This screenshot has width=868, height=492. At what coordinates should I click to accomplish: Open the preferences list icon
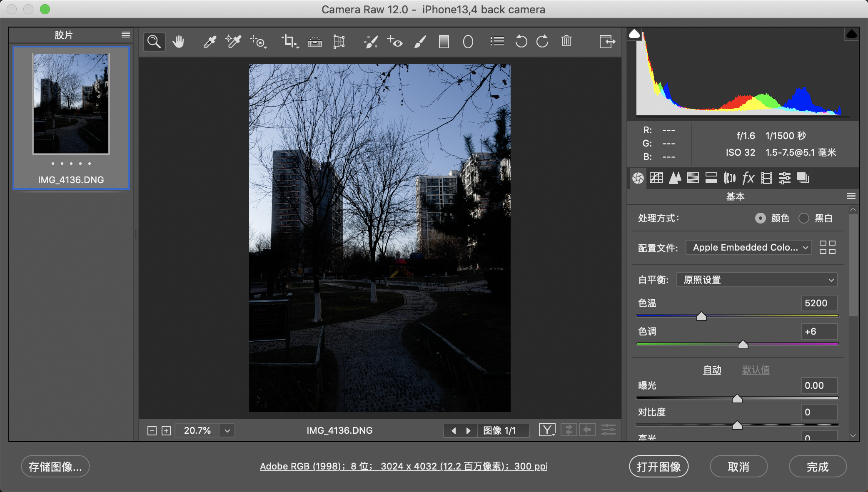click(x=497, y=41)
